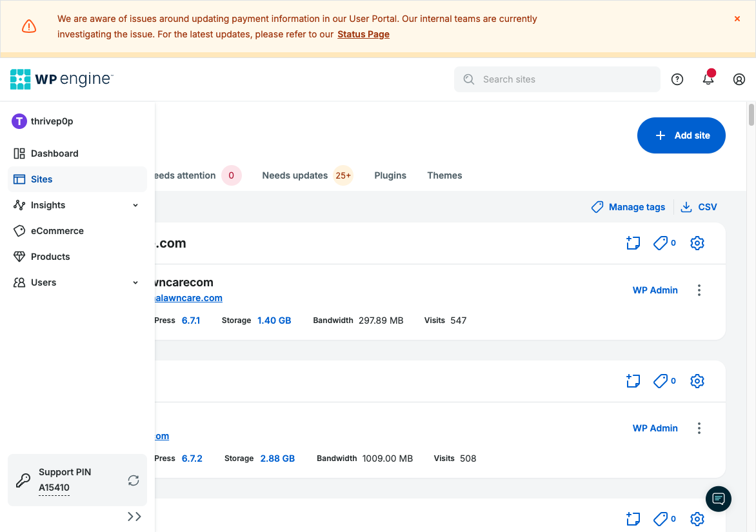Image resolution: width=756 pixels, height=532 pixels.
Task: Click the WP Engine logo
Action: [x=62, y=79]
